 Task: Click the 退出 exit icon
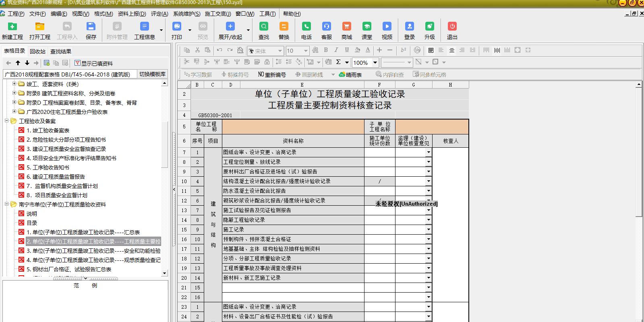point(452,27)
